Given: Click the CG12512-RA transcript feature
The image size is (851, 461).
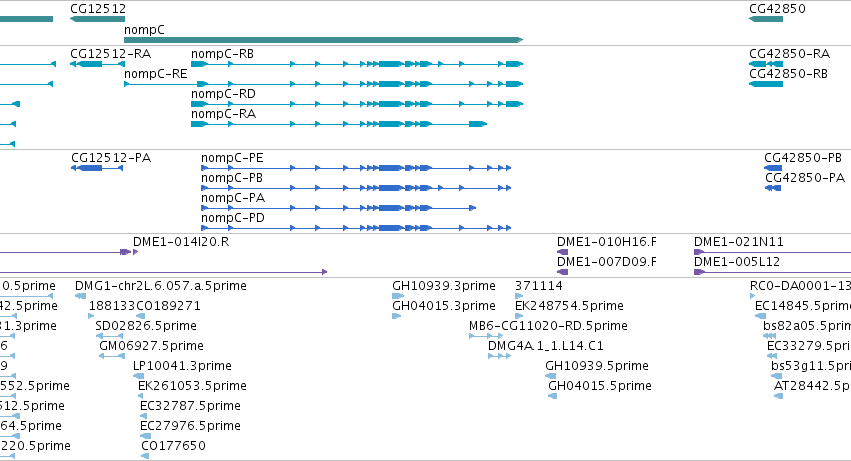Looking at the screenshot, I should click(x=98, y=64).
